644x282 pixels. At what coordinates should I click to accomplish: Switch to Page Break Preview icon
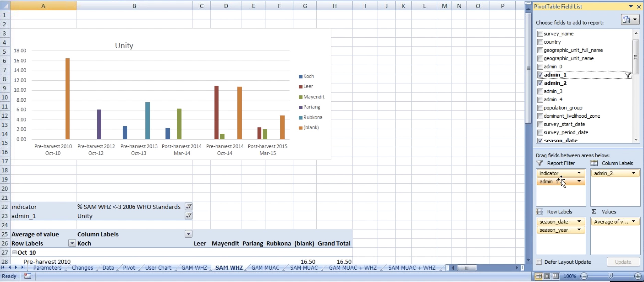(x=555, y=276)
